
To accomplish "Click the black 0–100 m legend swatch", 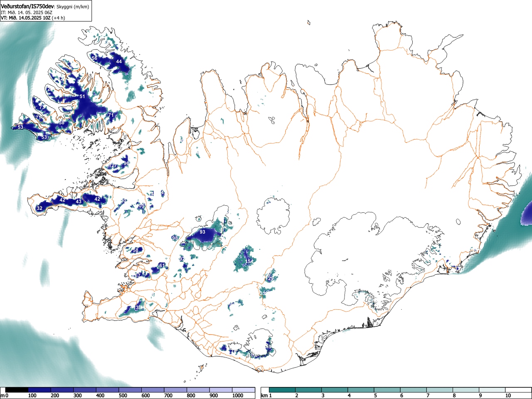I will click(x=17, y=390).
